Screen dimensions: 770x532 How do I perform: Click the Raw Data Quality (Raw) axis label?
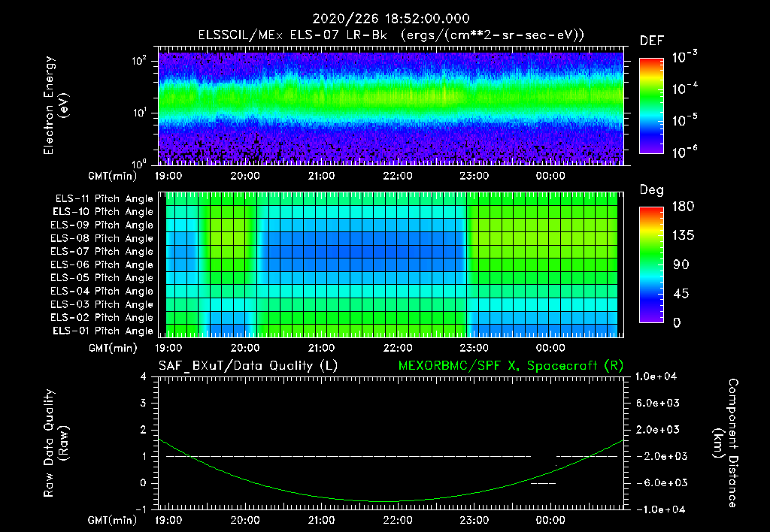[56, 443]
